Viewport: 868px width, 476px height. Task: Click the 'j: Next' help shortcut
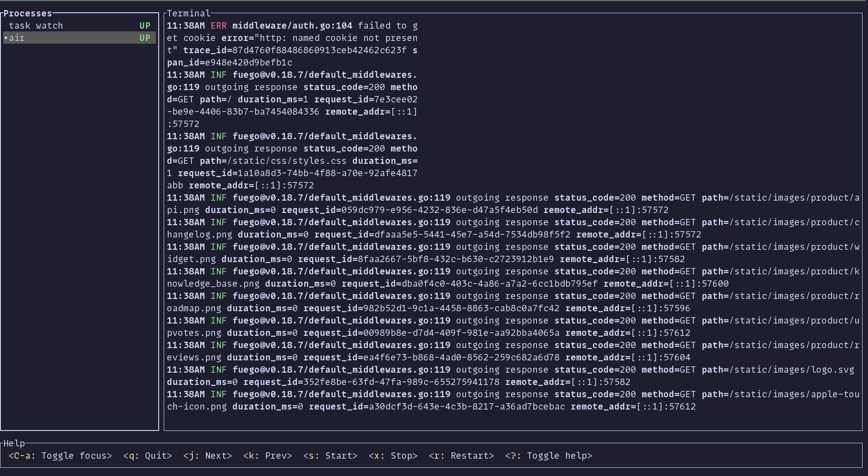tap(207, 456)
